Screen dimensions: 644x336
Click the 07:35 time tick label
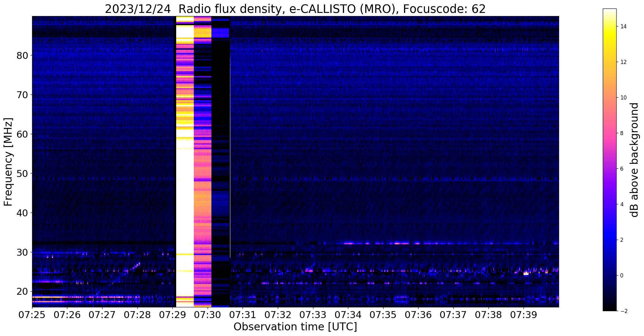(x=383, y=315)
